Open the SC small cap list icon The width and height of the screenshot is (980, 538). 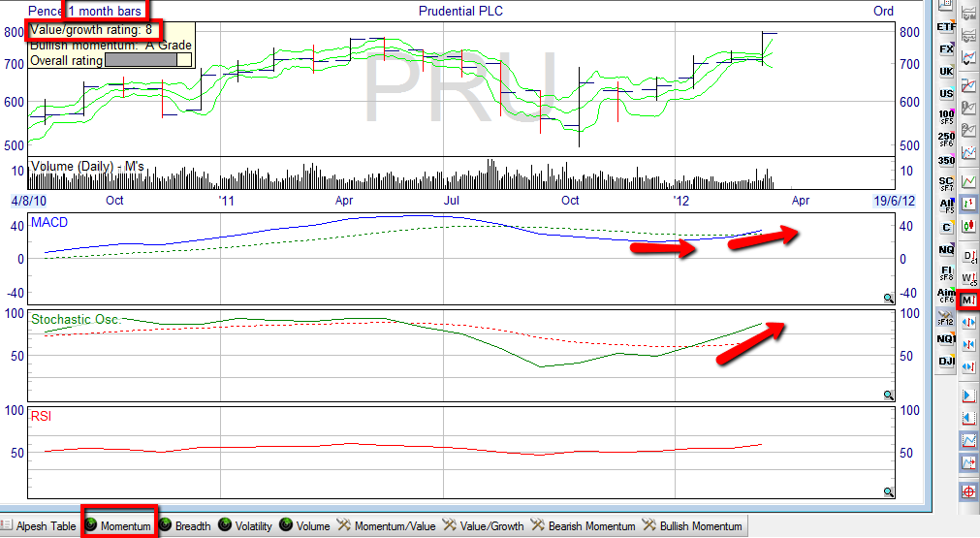pos(946,183)
